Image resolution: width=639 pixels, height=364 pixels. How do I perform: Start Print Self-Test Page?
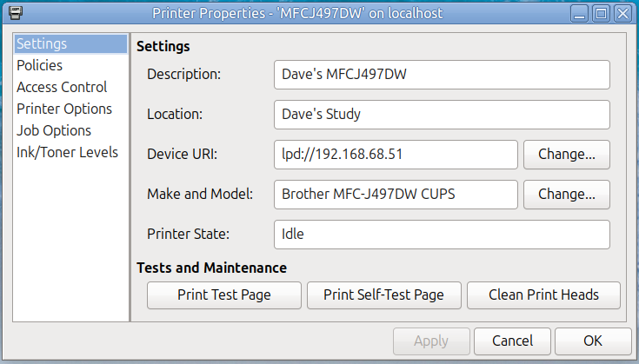(x=383, y=295)
